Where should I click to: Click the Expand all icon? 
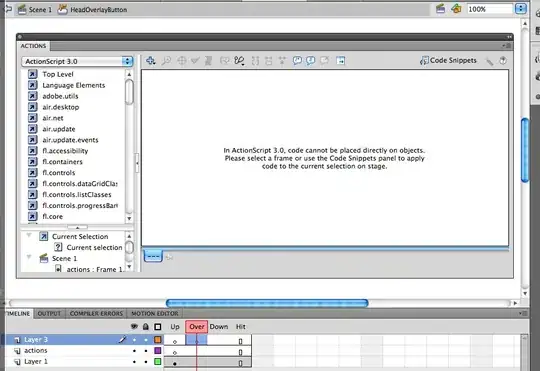282,61
